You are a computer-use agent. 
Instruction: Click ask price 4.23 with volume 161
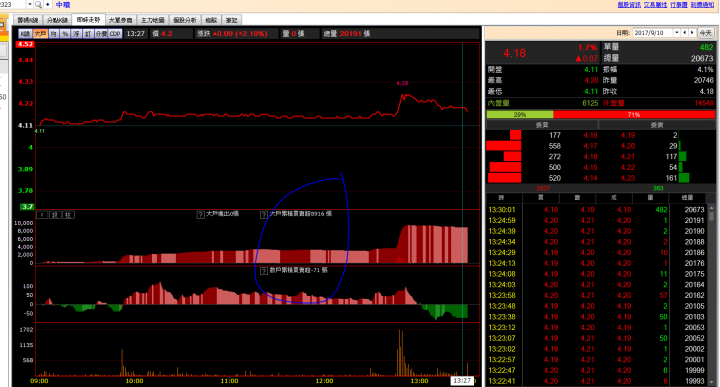tap(628, 178)
